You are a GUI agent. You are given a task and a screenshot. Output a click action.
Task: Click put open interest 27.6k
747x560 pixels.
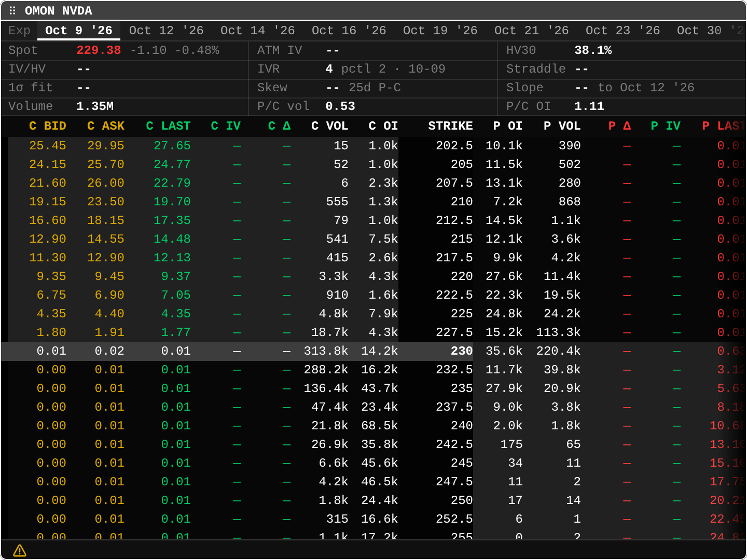504,276
